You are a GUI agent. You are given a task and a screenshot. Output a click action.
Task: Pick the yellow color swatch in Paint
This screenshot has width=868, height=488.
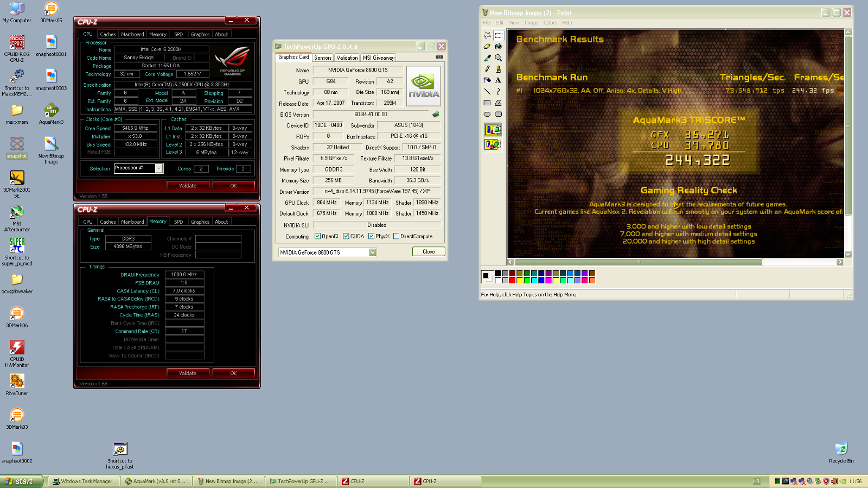(519, 281)
